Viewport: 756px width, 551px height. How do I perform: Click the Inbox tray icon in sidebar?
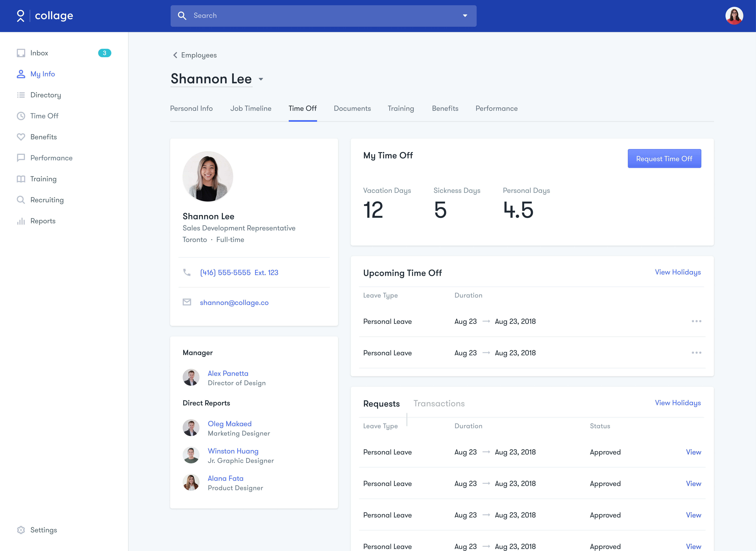click(x=21, y=53)
